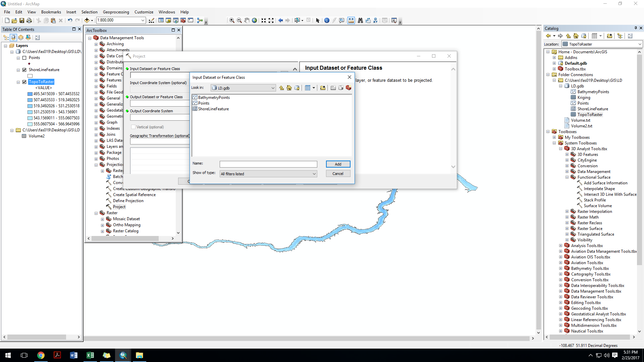Open the Geoprocessing menu
The height and width of the screenshot is (362, 644).
[x=116, y=12]
